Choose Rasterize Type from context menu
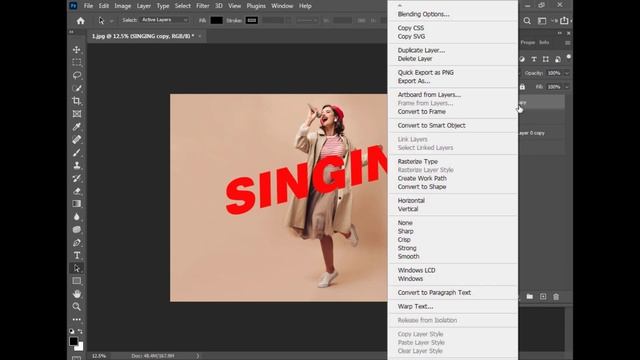The height and width of the screenshot is (360, 640). [x=418, y=161]
